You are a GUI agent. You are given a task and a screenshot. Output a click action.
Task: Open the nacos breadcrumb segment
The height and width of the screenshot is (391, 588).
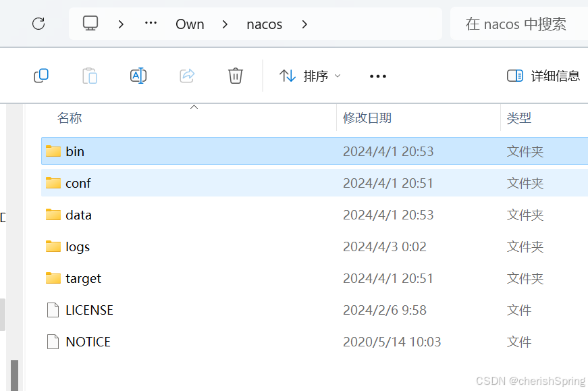(265, 24)
